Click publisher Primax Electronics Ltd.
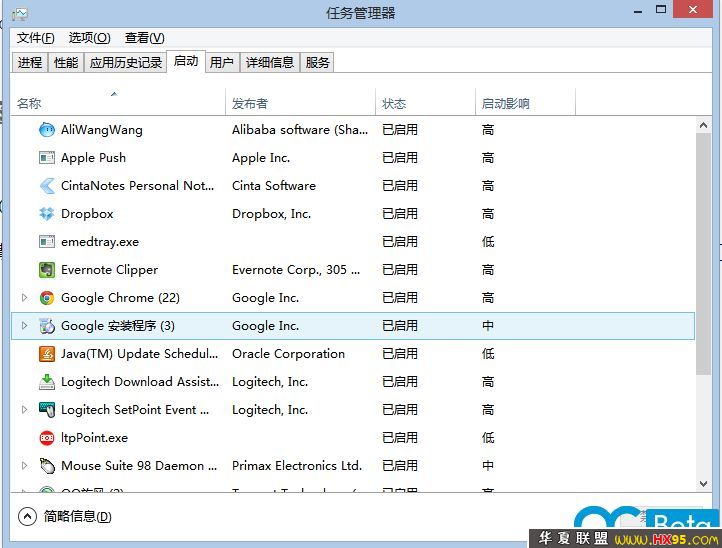This screenshot has height=548, width=722. pos(297,466)
